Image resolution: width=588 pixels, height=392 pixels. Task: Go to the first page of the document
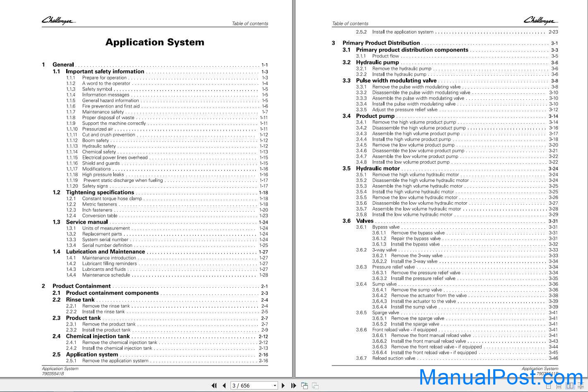pos(214,386)
